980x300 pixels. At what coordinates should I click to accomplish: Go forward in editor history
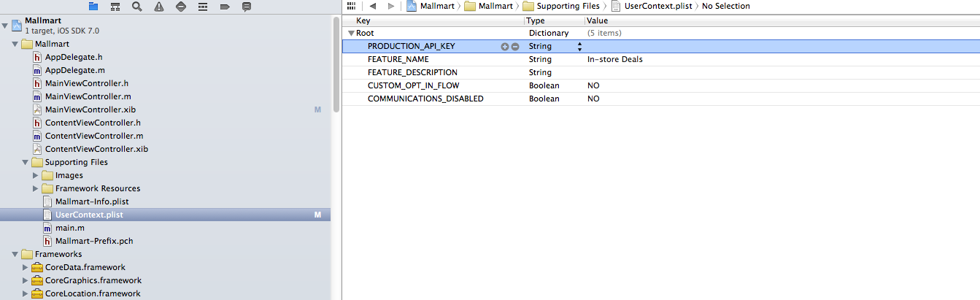(391, 6)
